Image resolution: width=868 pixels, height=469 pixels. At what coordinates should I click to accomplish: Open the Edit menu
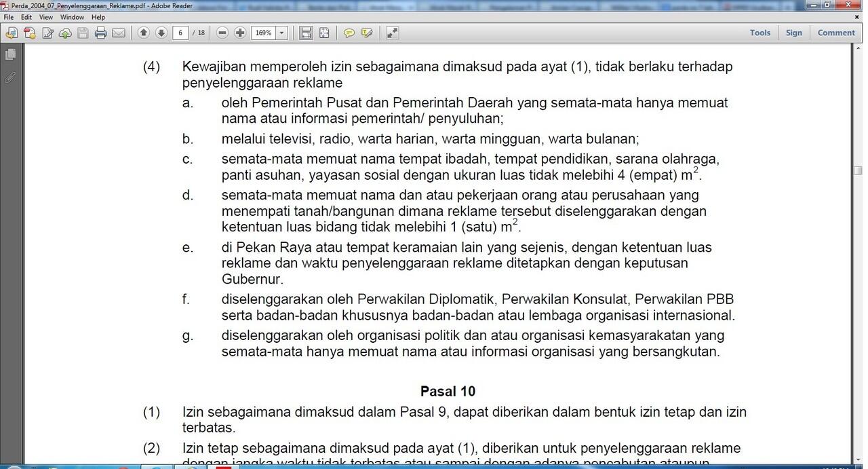26,17
